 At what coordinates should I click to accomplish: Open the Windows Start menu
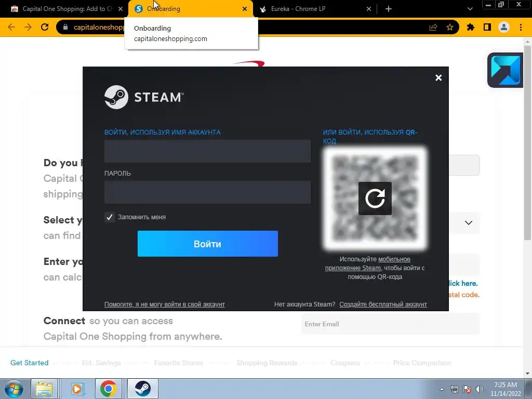(14, 389)
